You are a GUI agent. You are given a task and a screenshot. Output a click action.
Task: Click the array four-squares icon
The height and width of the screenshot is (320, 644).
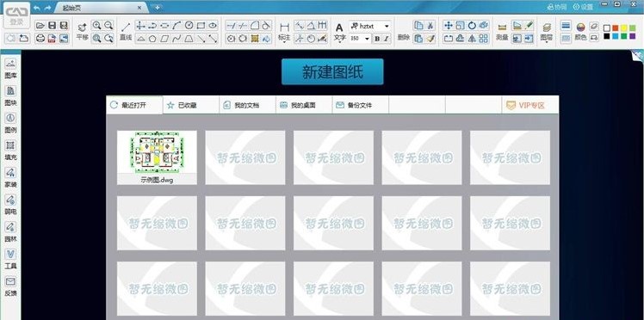[484, 38]
